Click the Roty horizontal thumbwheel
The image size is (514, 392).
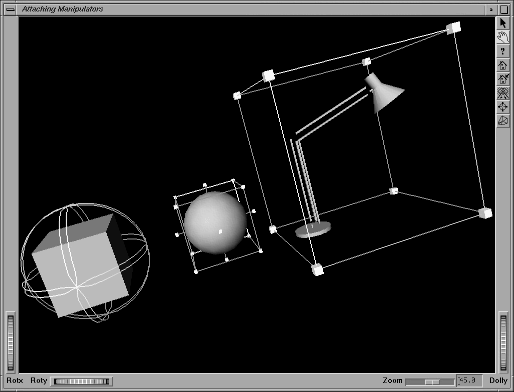[82, 381]
